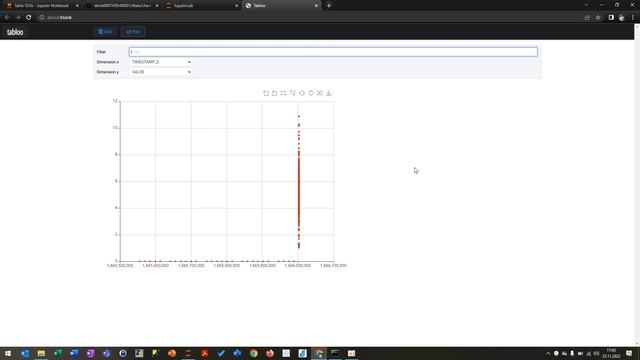Open File Explorer from the taskbar

point(41,353)
